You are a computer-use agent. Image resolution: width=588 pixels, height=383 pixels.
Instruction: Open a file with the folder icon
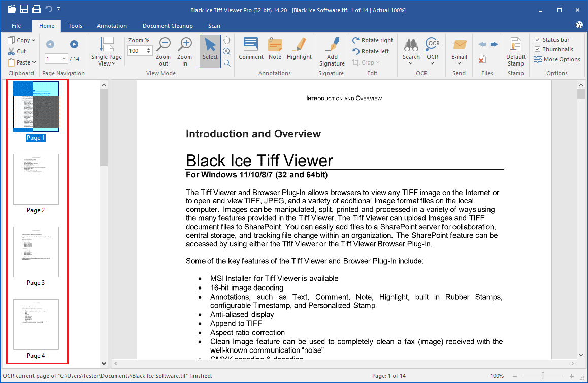point(12,9)
